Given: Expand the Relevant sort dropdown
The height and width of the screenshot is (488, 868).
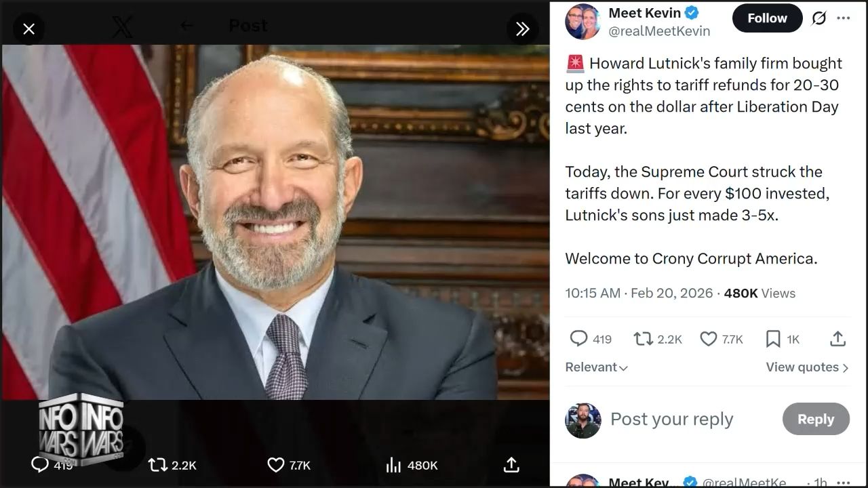Looking at the screenshot, I should [596, 367].
